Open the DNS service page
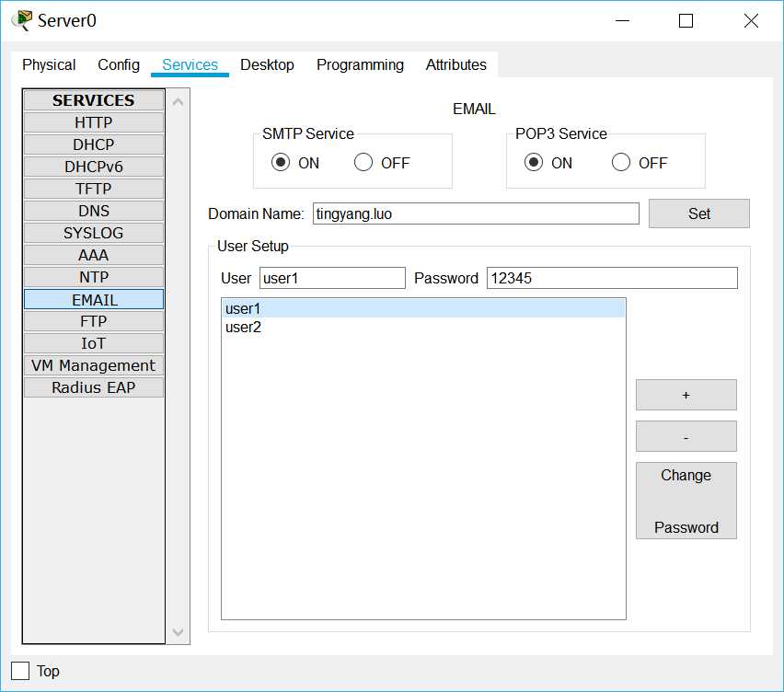Image resolution: width=784 pixels, height=692 pixels. [94, 211]
